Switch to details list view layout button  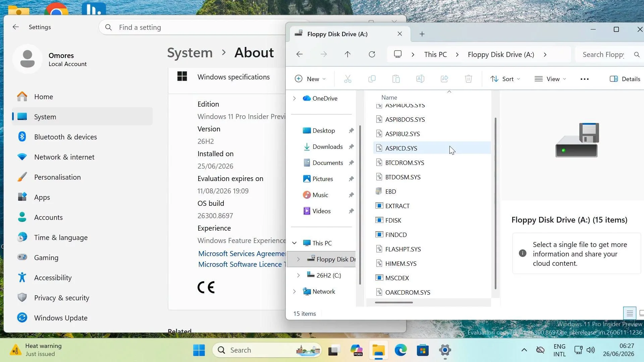coord(630,313)
